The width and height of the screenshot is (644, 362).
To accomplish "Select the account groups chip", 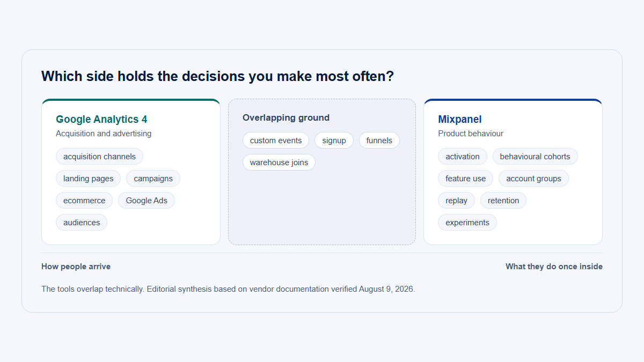I will 533,179.
